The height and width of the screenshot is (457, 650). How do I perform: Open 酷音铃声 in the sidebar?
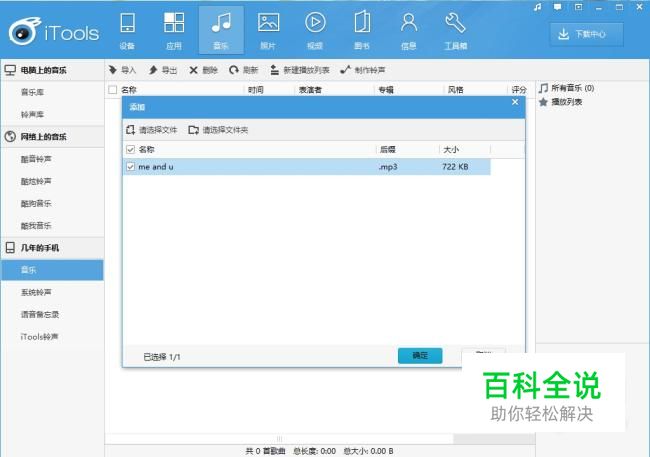(36, 159)
